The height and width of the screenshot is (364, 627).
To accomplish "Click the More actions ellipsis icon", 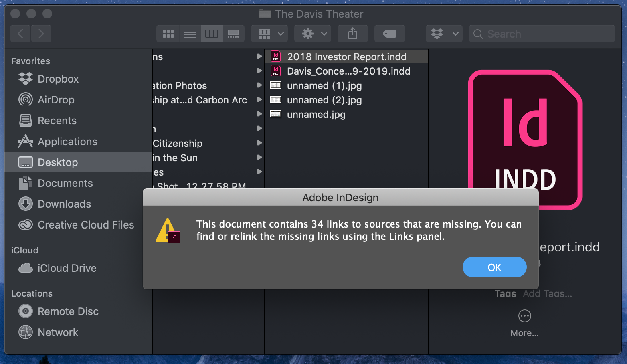I will (524, 316).
